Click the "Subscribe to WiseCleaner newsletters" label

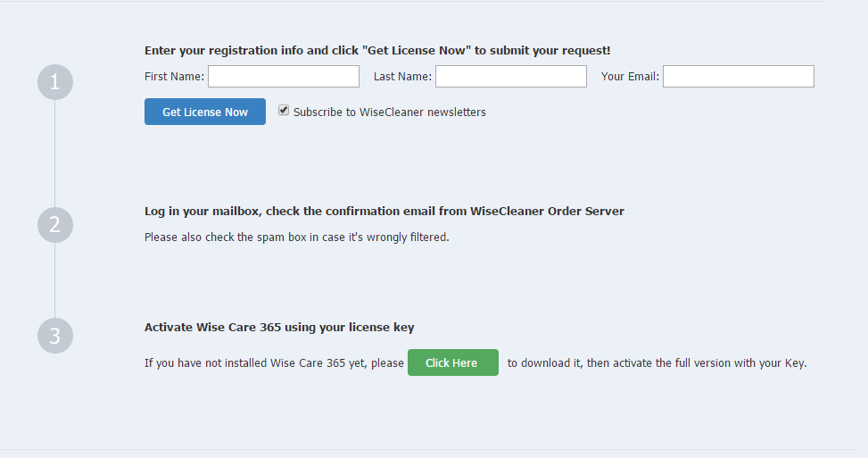[x=389, y=112]
